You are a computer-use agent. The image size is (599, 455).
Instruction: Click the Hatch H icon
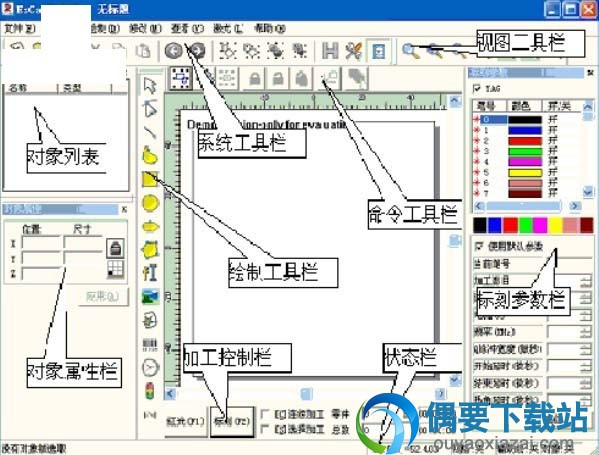(x=330, y=51)
